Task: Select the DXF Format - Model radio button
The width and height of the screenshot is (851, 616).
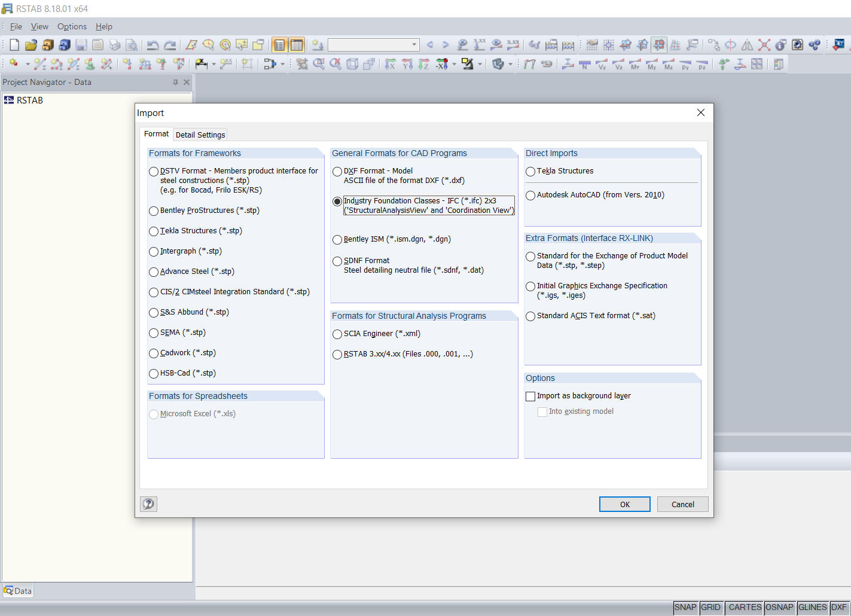Action: point(337,171)
